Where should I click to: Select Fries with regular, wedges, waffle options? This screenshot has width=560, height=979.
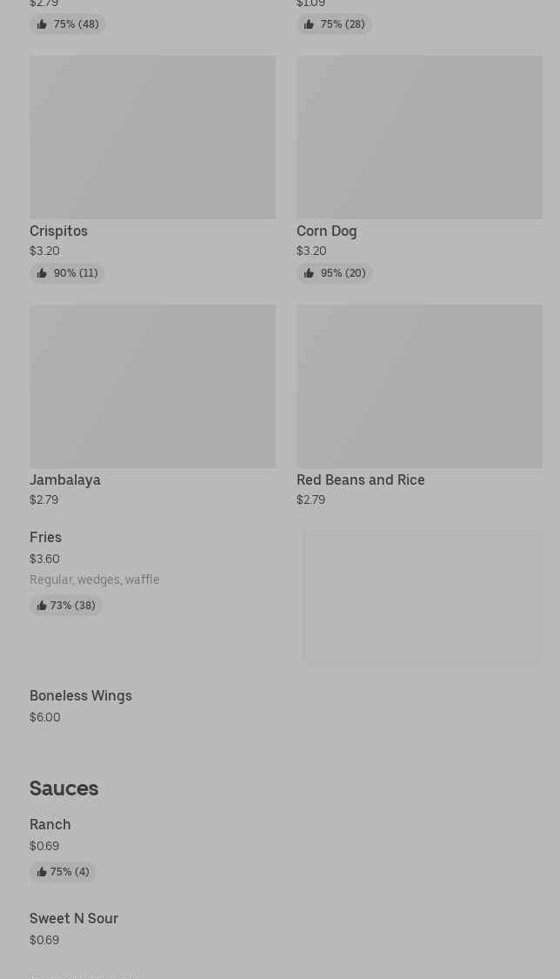[45, 538]
